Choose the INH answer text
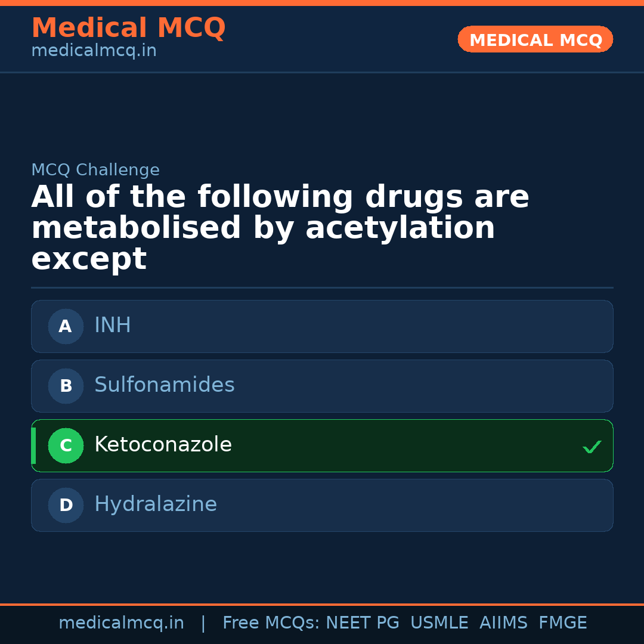This screenshot has width=644, height=644. [113, 326]
